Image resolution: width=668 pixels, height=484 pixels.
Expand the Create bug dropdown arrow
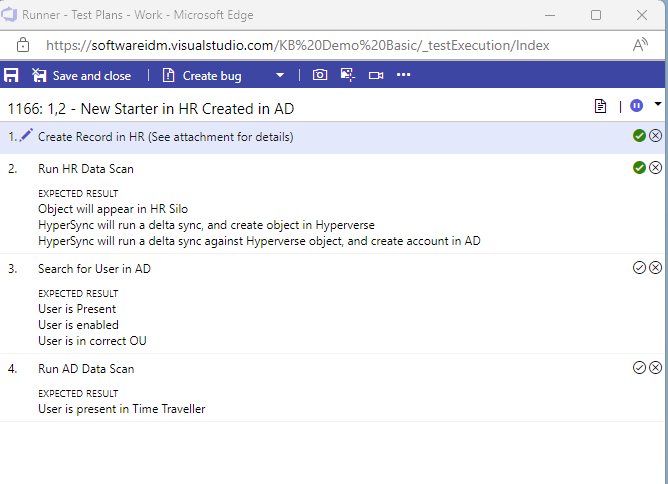281,75
